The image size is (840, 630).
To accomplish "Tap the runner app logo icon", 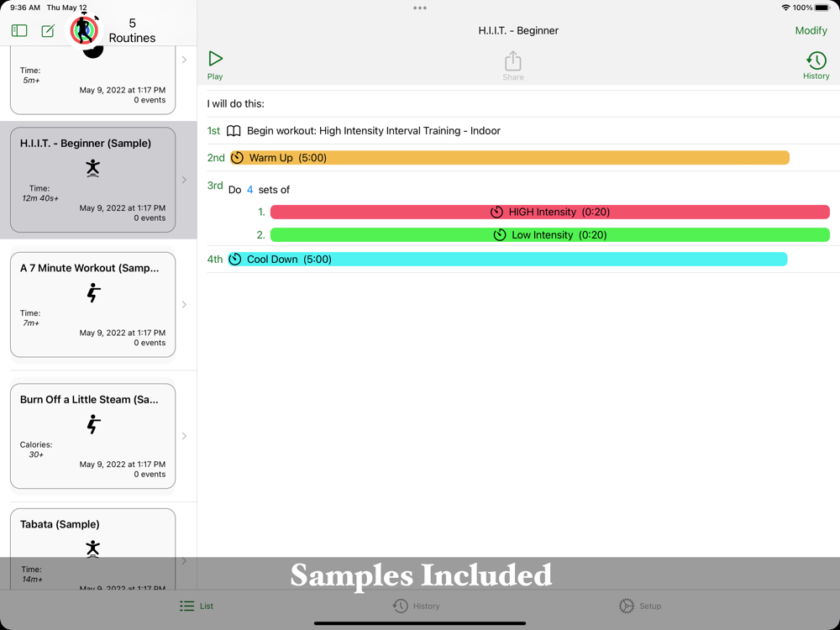I will (x=84, y=30).
